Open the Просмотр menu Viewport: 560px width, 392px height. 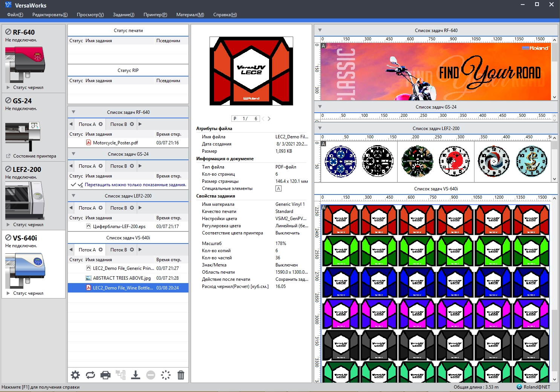90,15
